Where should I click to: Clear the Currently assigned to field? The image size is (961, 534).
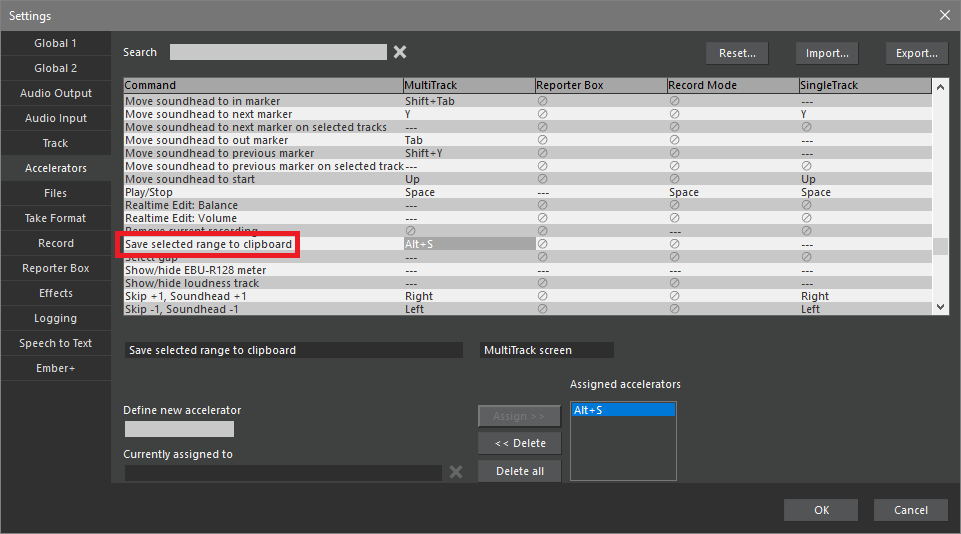[456, 472]
